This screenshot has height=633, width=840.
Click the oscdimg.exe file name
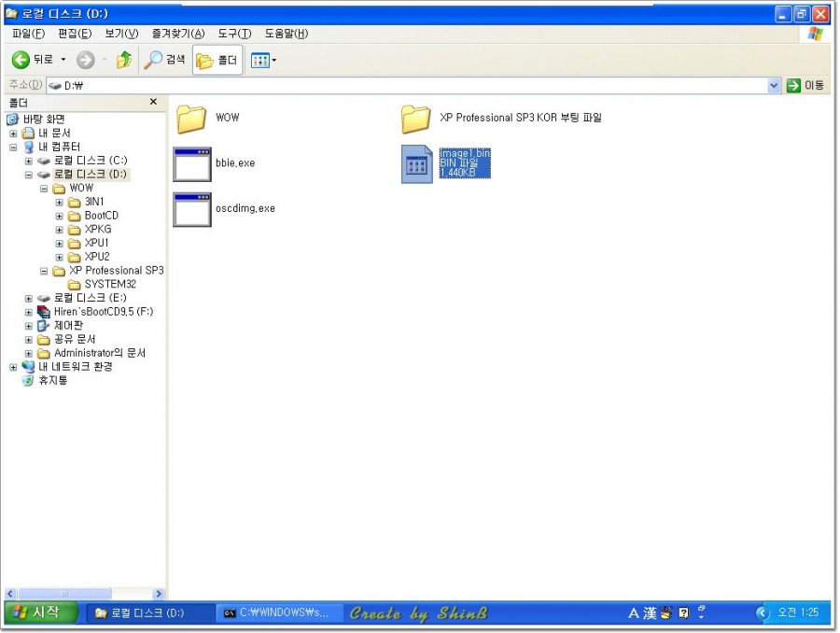coord(245,208)
